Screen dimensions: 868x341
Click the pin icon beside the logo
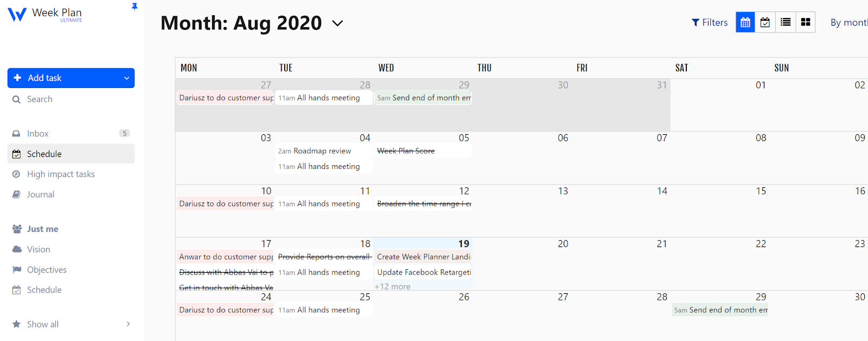(135, 7)
